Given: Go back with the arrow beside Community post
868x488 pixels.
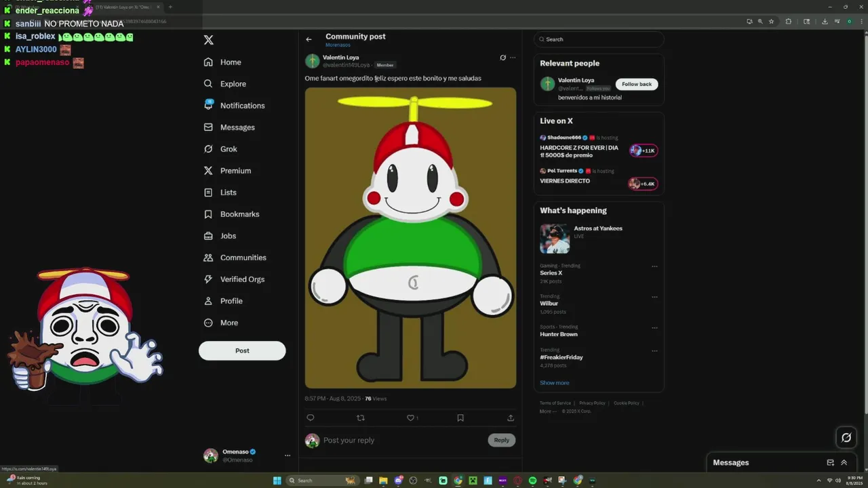Looking at the screenshot, I should pos(309,39).
